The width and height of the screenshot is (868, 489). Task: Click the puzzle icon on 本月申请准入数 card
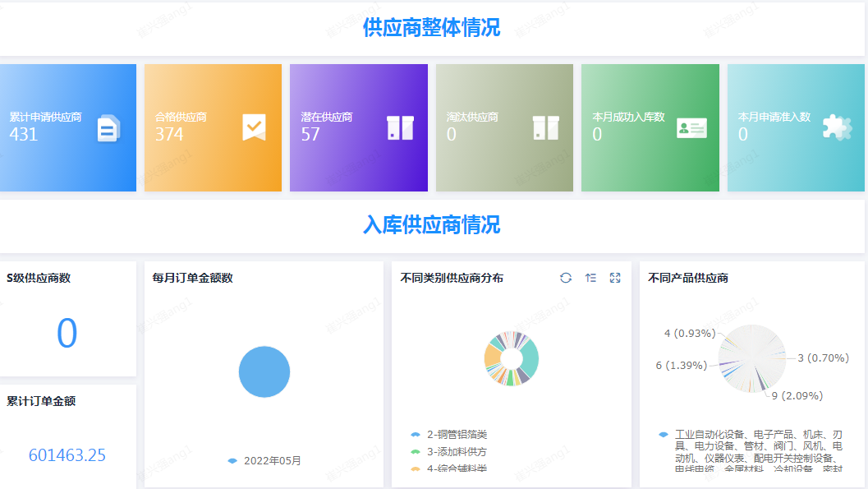[837, 128]
